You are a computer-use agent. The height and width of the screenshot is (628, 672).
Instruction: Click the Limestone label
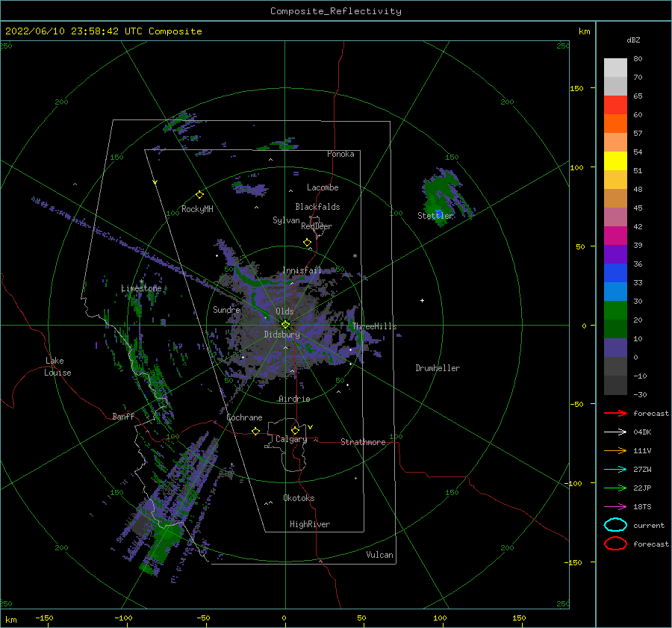coord(141,288)
